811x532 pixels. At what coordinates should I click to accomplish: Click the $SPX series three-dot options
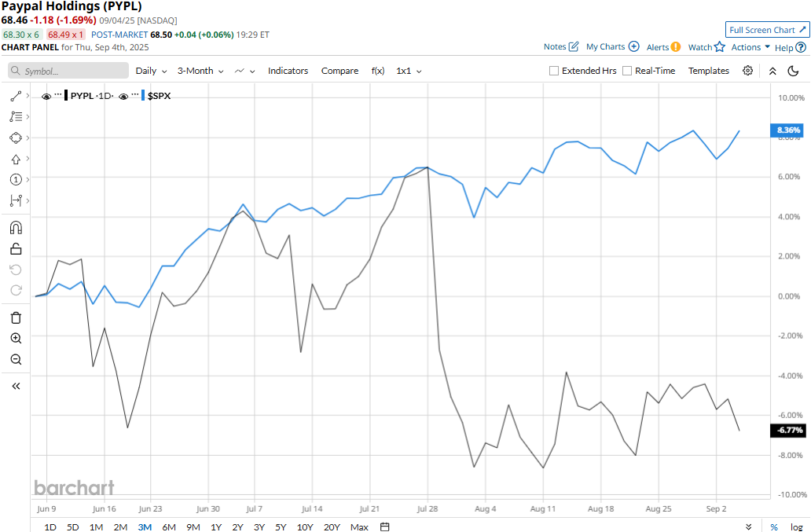pyautogui.click(x=135, y=94)
